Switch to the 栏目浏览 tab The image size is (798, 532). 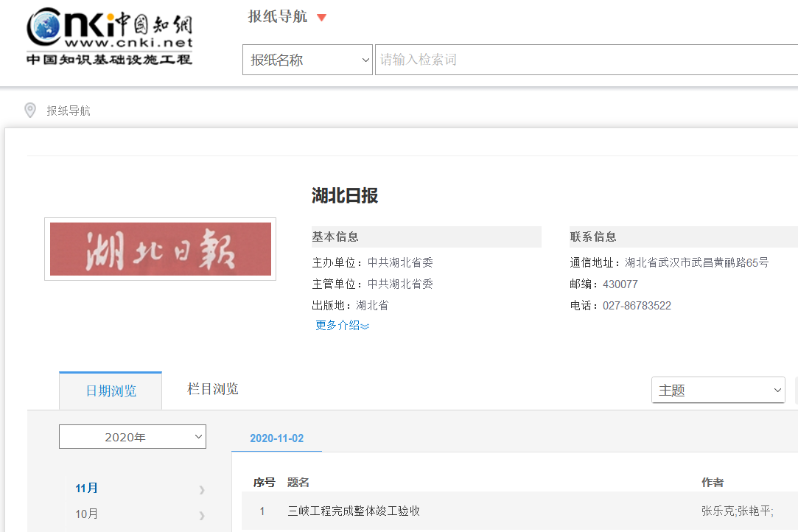point(212,389)
